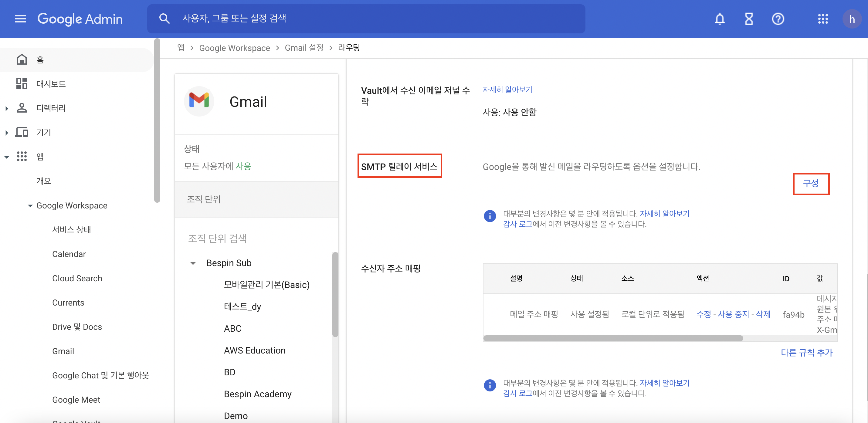Click the notifications bell icon
This screenshot has height=423, width=868.
tap(719, 19)
